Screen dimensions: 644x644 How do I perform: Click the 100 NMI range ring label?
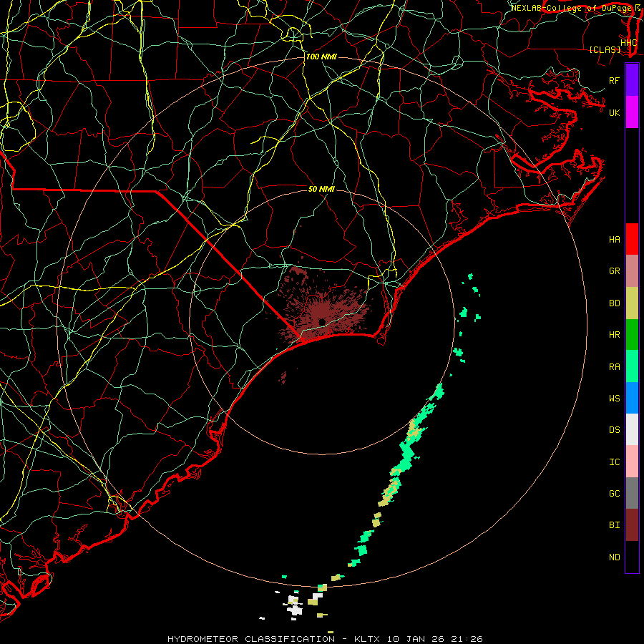(x=321, y=57)
